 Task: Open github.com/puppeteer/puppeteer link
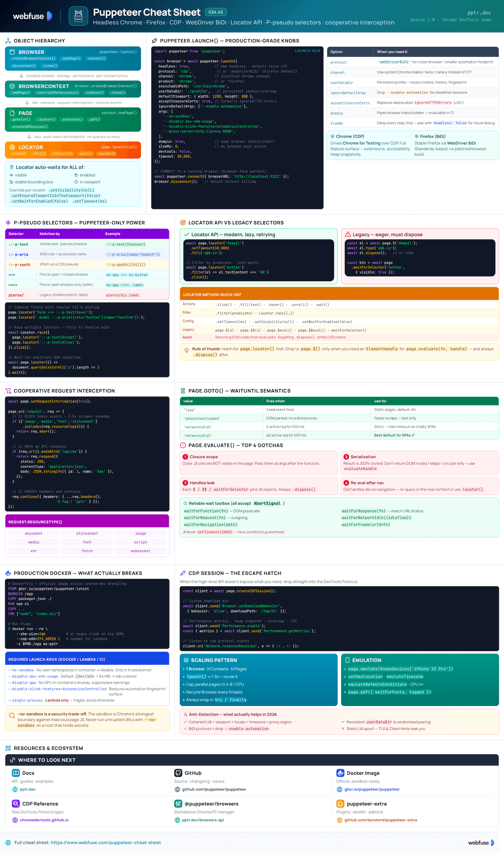pos(214,789)
